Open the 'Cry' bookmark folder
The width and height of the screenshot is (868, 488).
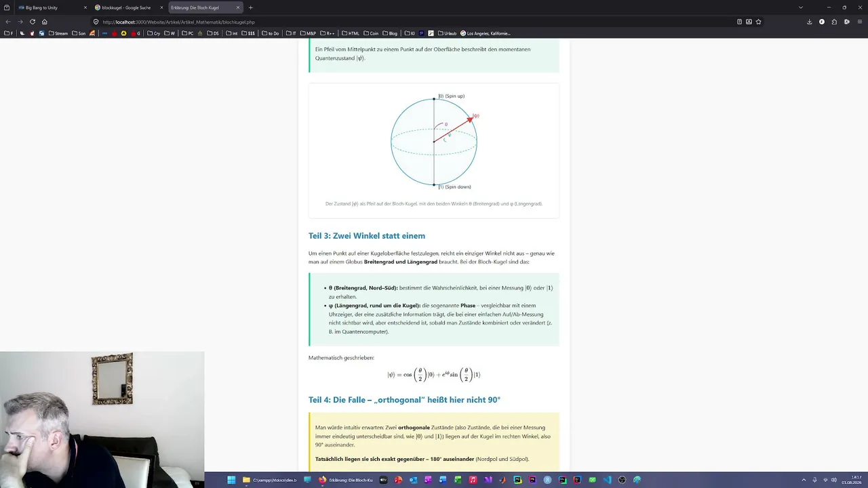pyautogui.click(x=153, y=33)
